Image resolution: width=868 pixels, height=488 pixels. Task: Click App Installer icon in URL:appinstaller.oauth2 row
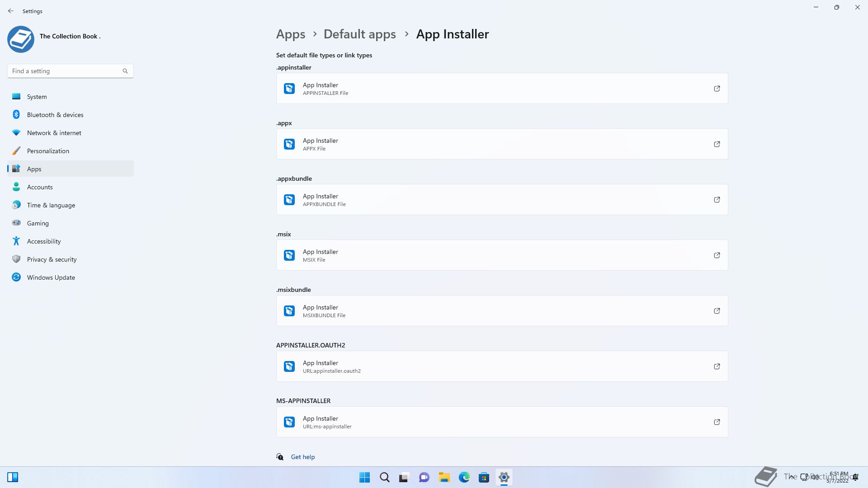click(289, 366)
